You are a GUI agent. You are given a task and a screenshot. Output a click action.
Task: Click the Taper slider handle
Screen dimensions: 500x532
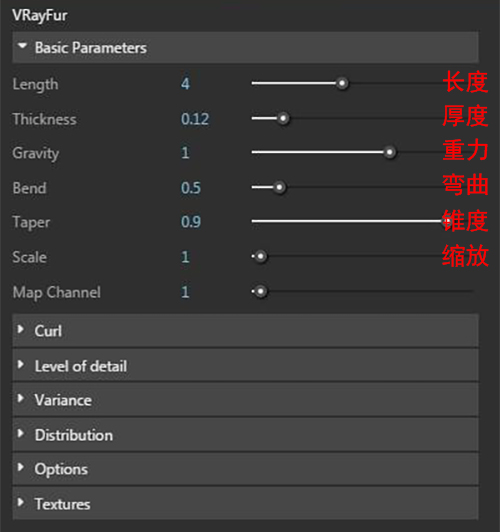pyautogui.click(x=447, y=221)
